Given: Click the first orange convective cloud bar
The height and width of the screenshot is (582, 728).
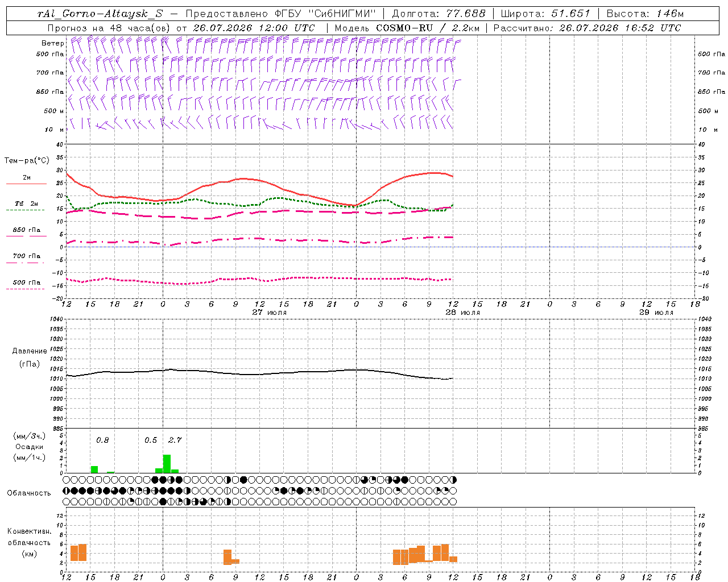Looking at the screenshot, I should pyautogui.click(x=74, y=553).
